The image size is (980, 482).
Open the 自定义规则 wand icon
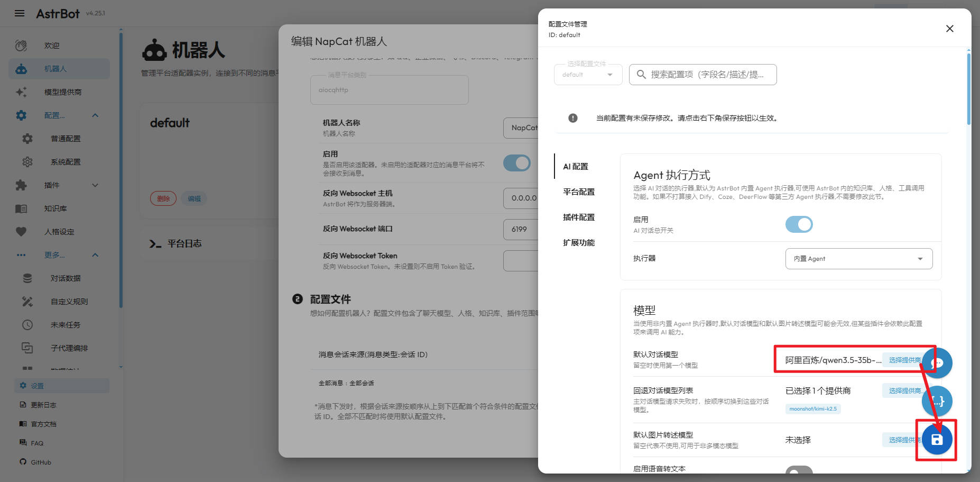click(x=27, y=302)
